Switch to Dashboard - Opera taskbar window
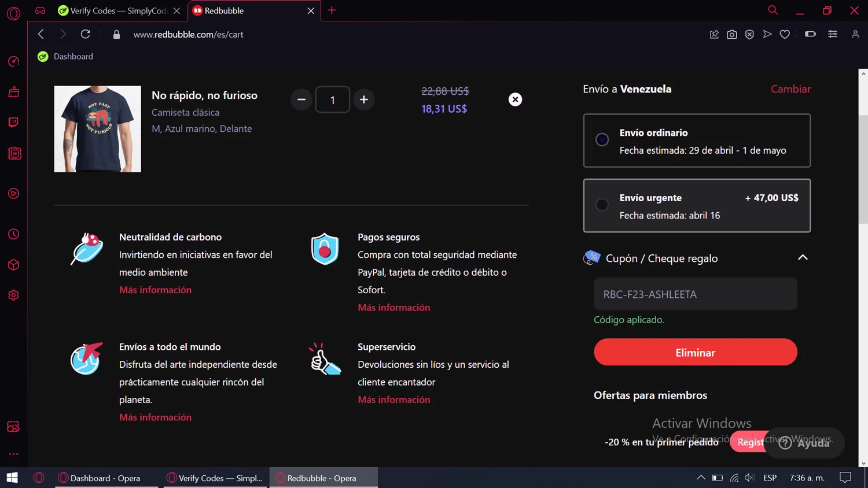This screenshot has width=868, height=488. click(106, 478)
